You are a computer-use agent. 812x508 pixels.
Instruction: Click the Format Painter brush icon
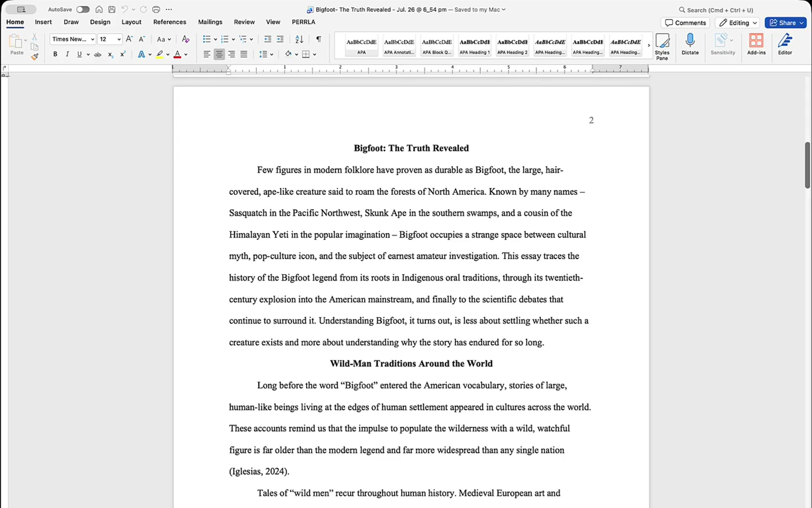click(x=35, y=56)
